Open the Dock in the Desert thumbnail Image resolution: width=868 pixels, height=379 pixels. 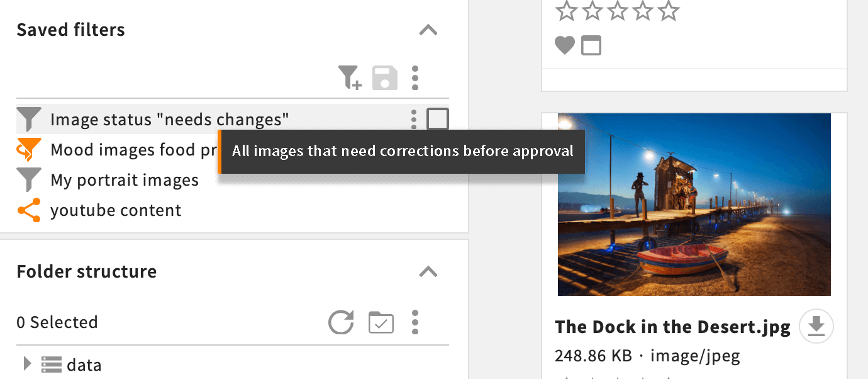click(x=694, y=205)
